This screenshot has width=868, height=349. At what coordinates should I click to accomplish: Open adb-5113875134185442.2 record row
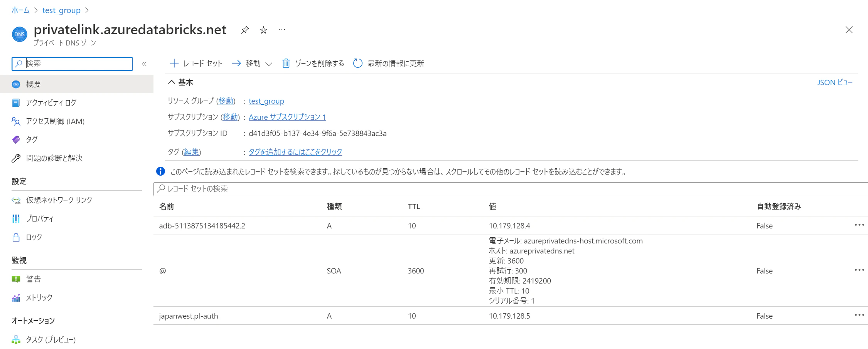511,226
